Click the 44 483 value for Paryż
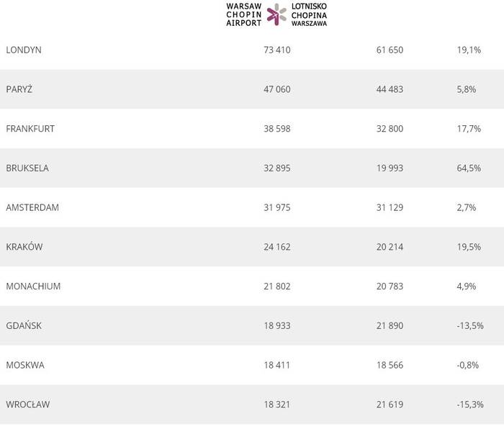504x429 pixels. pyautogui.click(x=390, y=89)
